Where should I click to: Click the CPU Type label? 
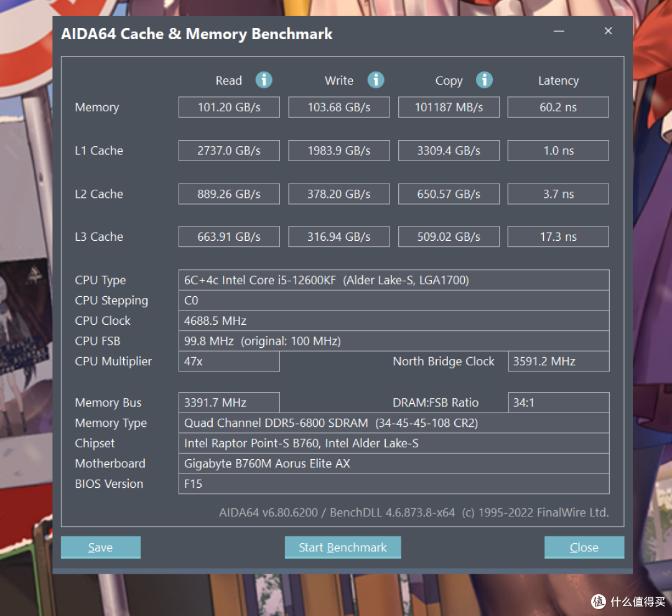[x=100, y=281]
